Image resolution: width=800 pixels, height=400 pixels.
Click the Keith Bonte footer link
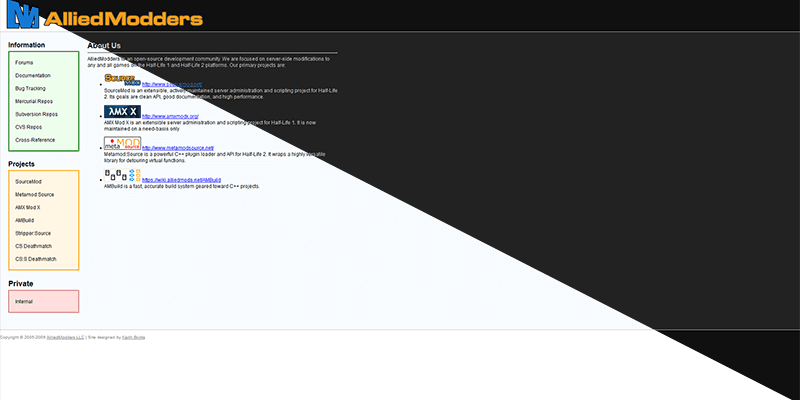coord(134,338)
